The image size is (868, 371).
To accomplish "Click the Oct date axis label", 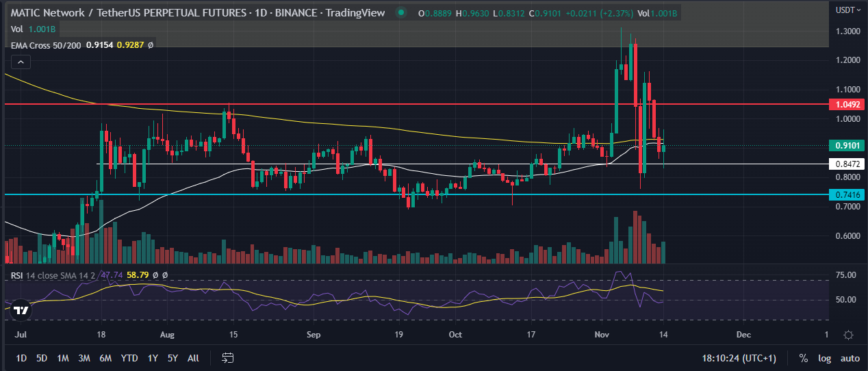I will 455,335.
